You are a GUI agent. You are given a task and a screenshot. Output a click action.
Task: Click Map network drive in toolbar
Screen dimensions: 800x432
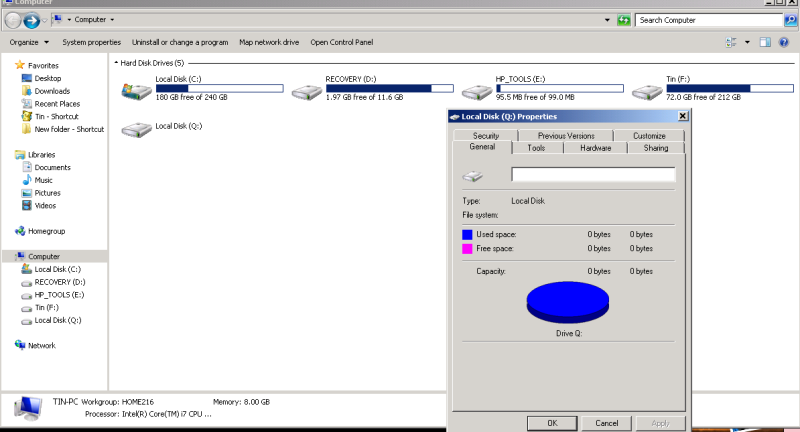[269, 42]
